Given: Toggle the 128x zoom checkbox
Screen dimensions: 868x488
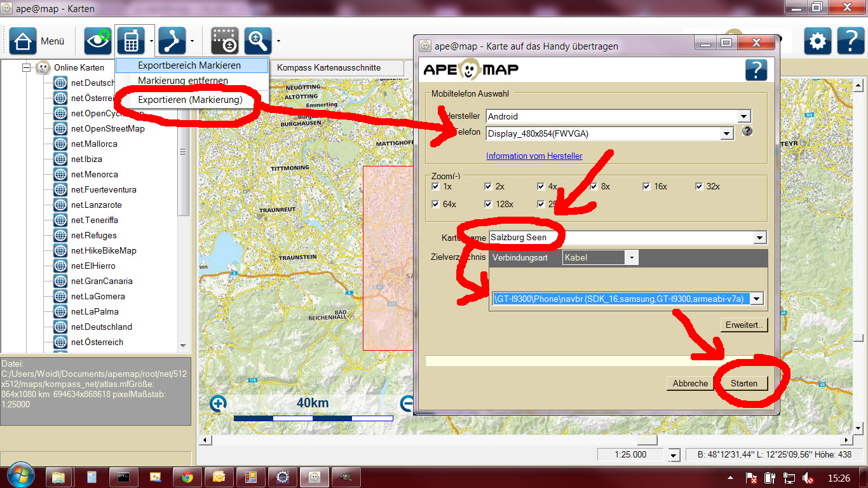Looking at the screenshot, I should [x=488, y=205].
